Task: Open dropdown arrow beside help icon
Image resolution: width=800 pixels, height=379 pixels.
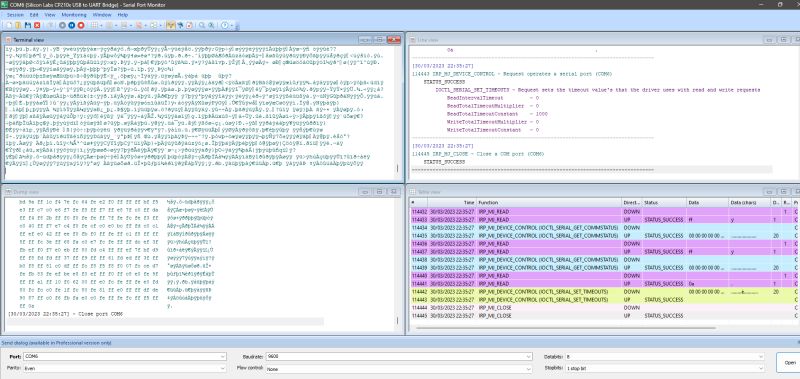Action: coord(232,25)
